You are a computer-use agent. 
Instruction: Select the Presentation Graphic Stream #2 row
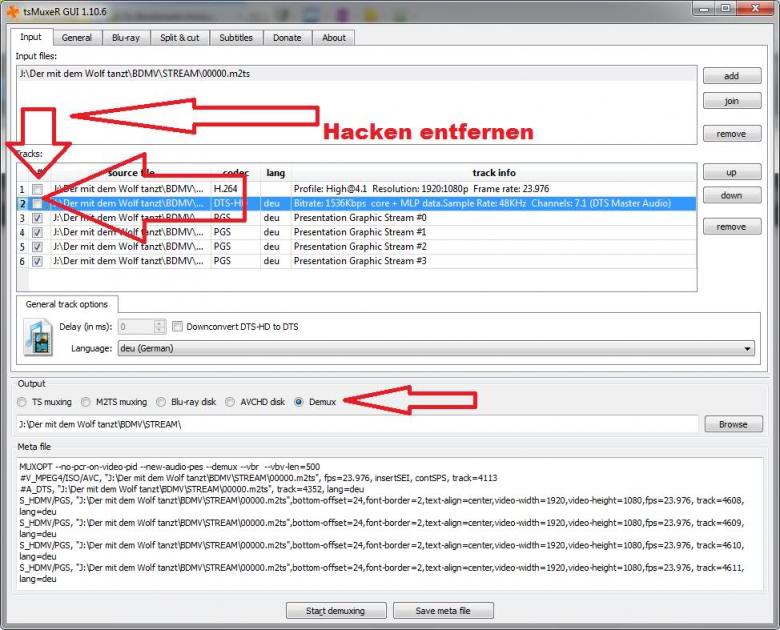pyautogui.click(x=357, y=247)
